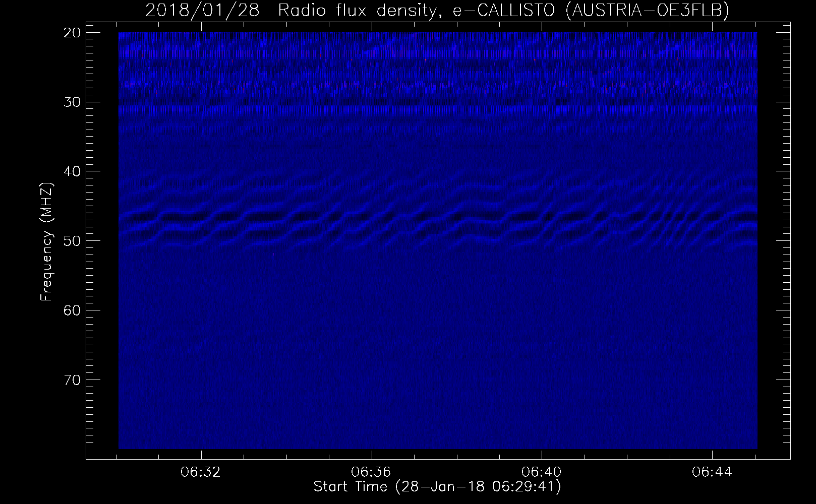Click the 50 frequency tick label
Screen dimensions: 816x504
pyautogui.click(x=73, y=240)
